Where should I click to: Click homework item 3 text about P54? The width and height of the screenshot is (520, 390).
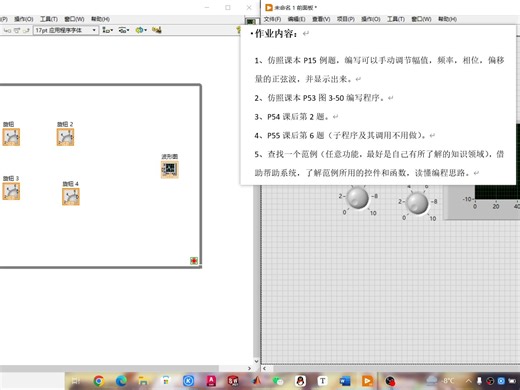[x=292, y=117]
